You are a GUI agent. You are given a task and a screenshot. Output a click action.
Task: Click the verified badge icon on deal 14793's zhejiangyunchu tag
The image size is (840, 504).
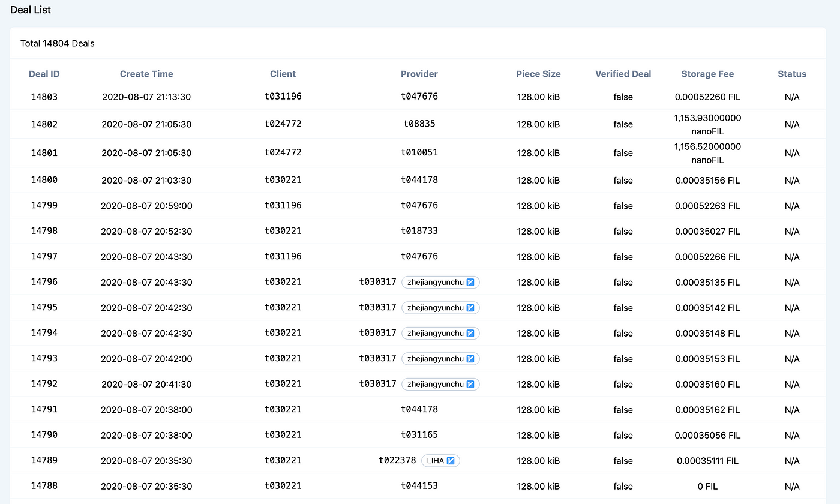471,359
